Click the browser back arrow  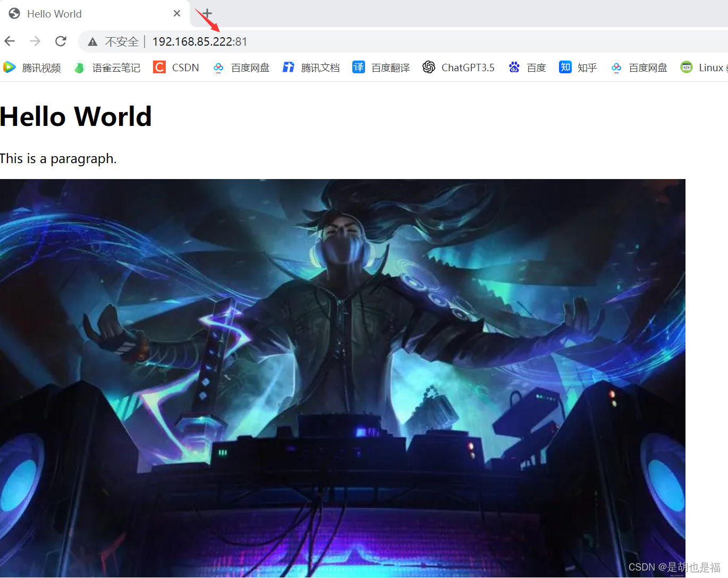tap(10, 41)
